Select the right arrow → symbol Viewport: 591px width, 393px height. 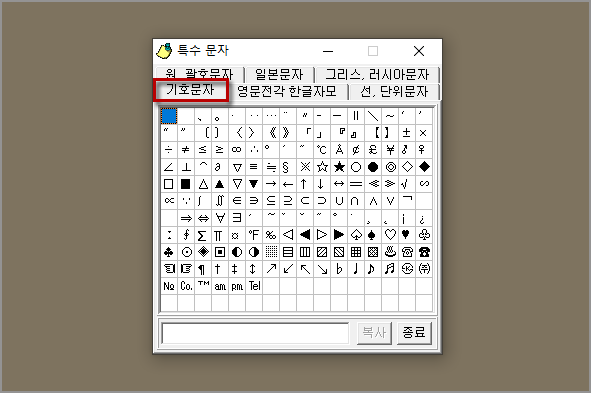coord(271,184)
